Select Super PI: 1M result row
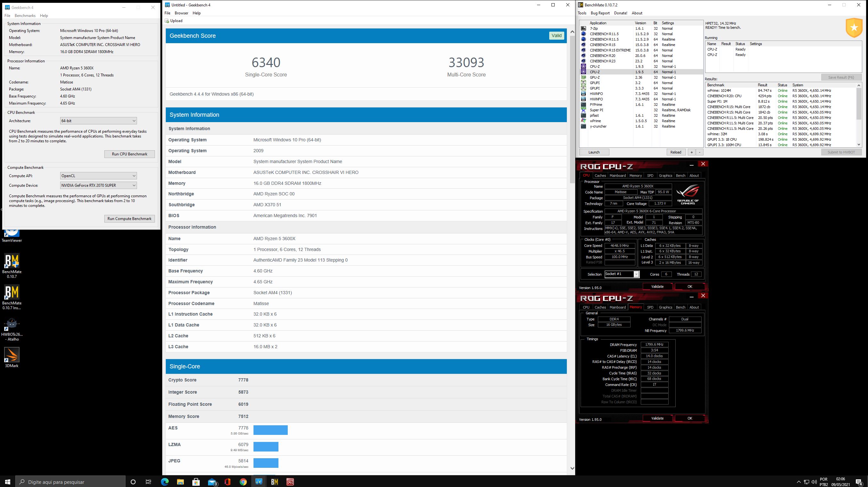The height and width of the screenshot is (487, 868). tap(781, 101)
